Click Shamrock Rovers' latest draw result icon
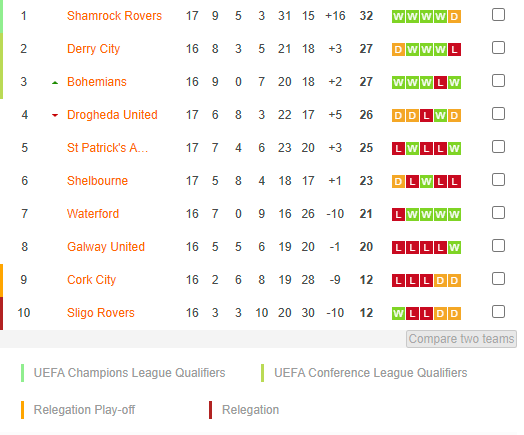The height and width of the screenshot is (435, 524). click(454, 16)
